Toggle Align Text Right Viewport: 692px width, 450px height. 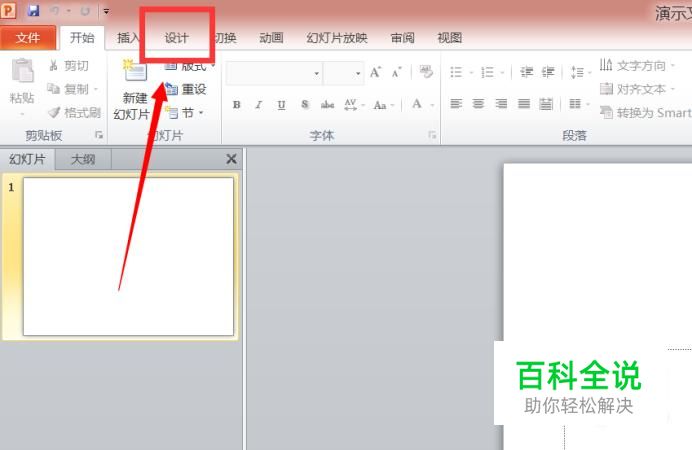[501, 104]
